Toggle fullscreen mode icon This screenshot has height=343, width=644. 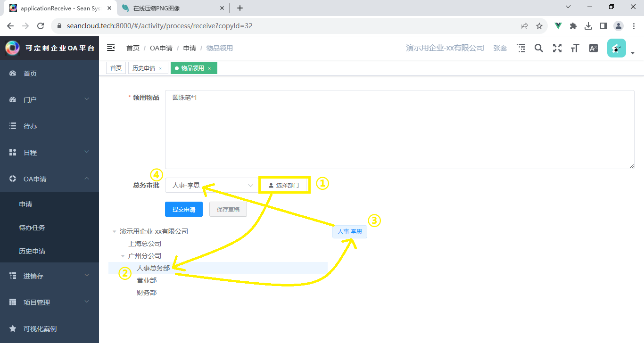557,48
